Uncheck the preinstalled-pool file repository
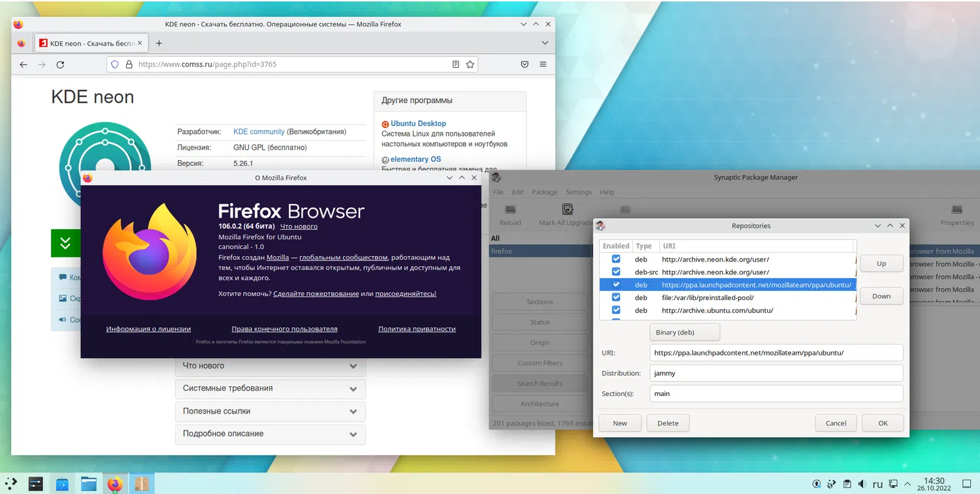 point(616,297)
